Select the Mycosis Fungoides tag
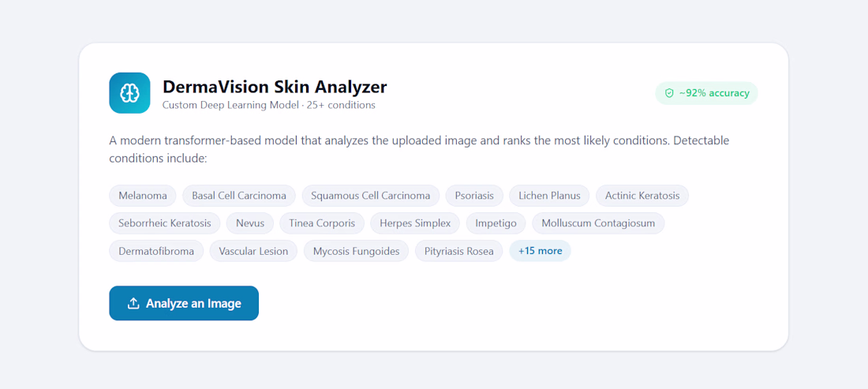868x389 pixels. pos(356,251)
